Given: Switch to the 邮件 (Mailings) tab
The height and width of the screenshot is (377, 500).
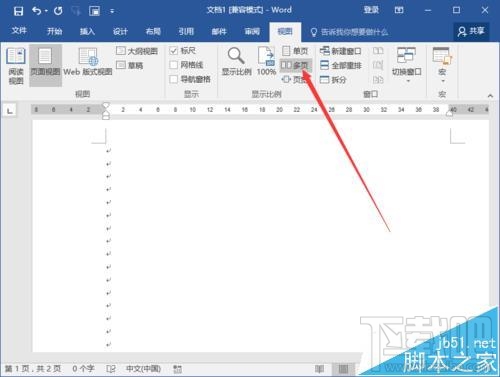Looking at the screenshot, I should click(x=219, y=31).
